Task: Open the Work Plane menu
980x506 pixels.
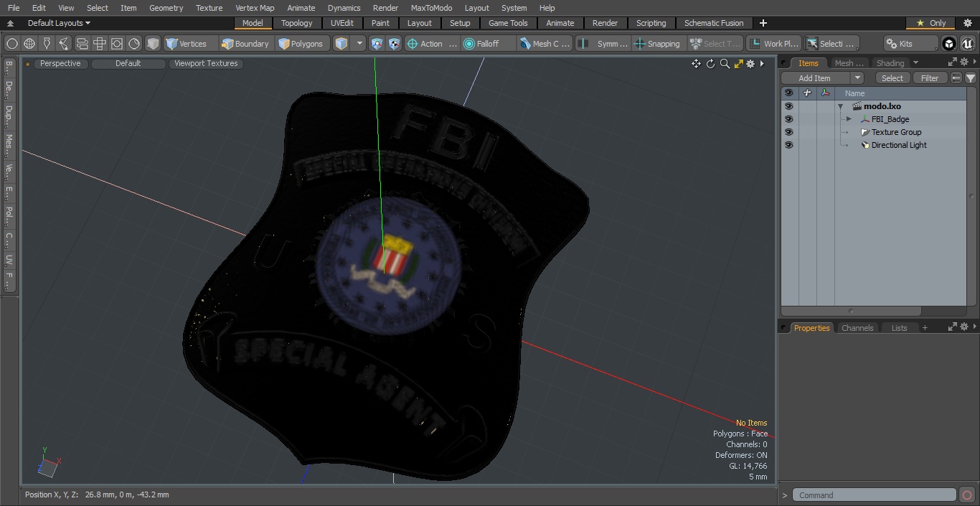Action: point(773,44)
